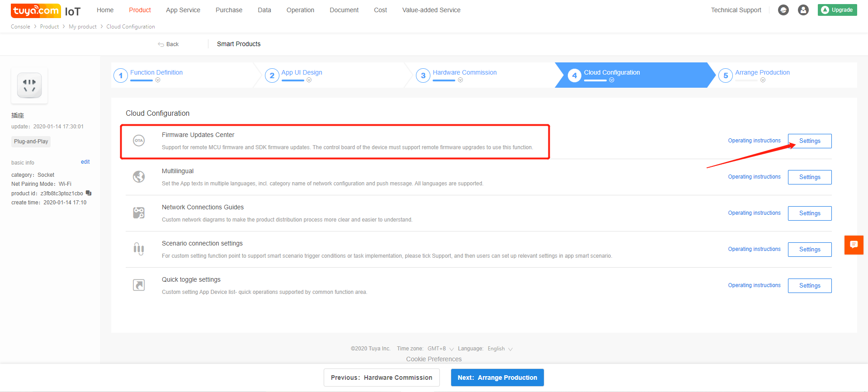
Task: Open the message notifications icon
Action: [x=783, y=10]
